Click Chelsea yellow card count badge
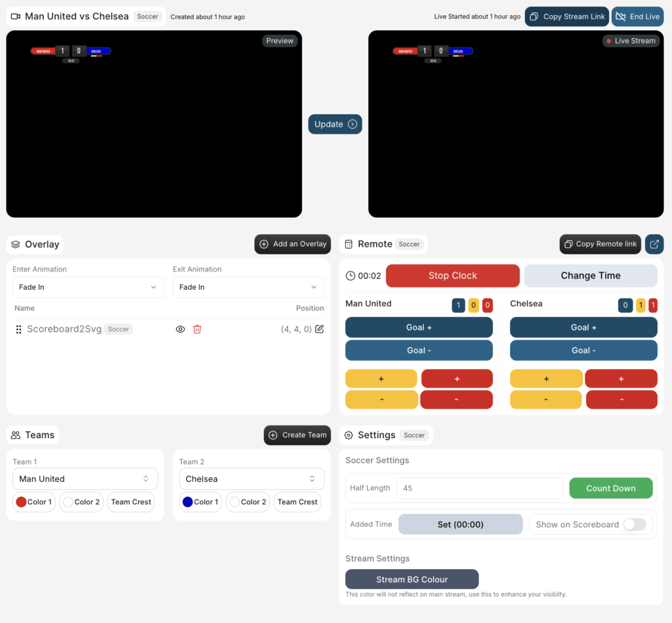672x623 pixels. tap(640, 306)
